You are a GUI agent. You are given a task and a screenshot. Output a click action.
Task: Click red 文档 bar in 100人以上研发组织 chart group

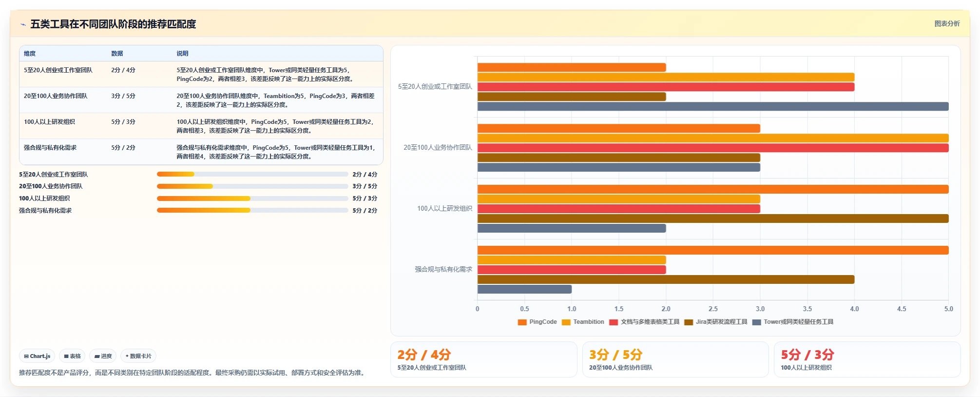[619, 209]
